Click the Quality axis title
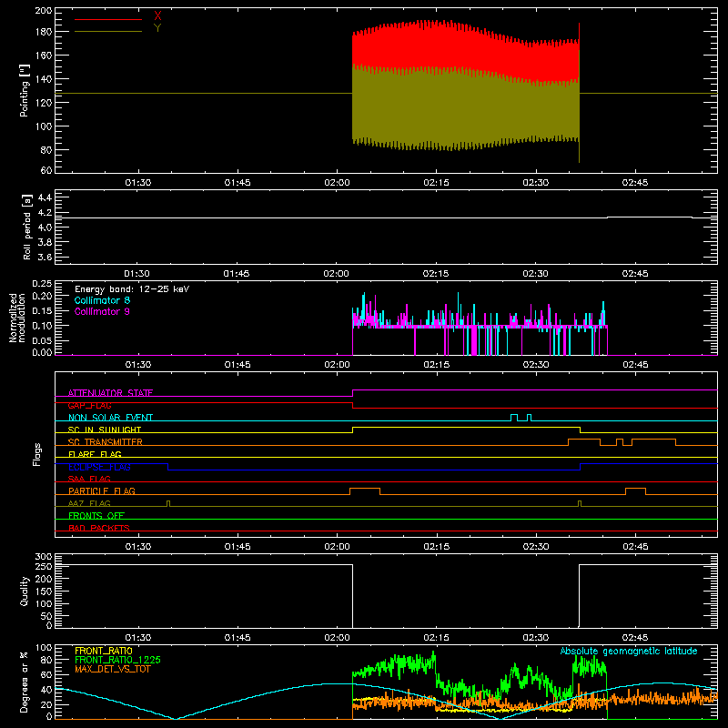 [x=25, y=591]
